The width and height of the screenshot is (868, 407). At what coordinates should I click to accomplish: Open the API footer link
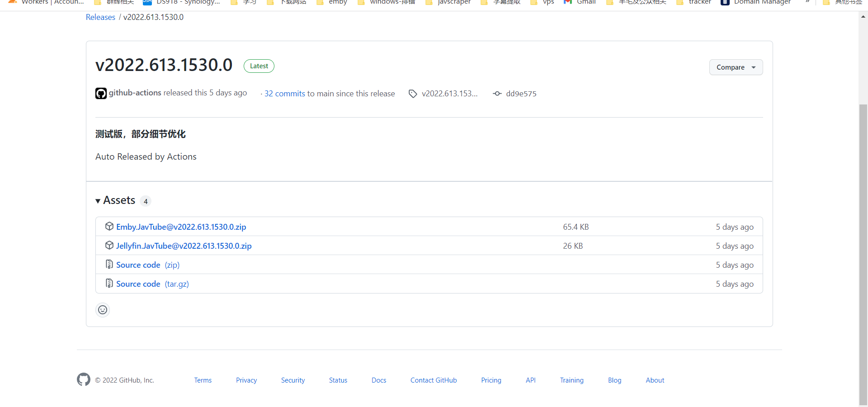[531, 380]
